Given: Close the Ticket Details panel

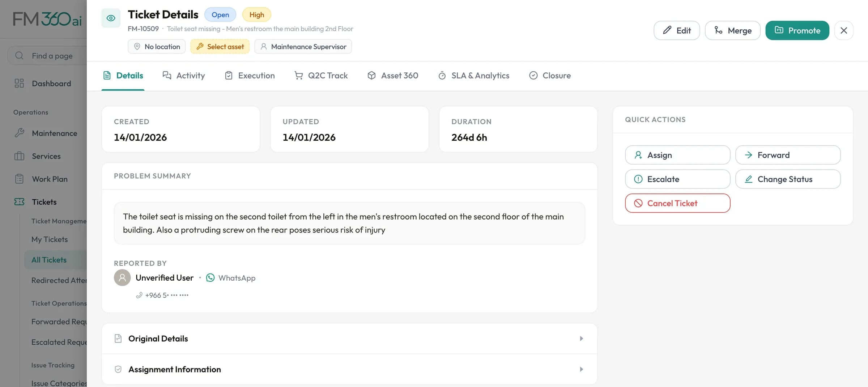Looking at the screenshot, I should (844, 30).
